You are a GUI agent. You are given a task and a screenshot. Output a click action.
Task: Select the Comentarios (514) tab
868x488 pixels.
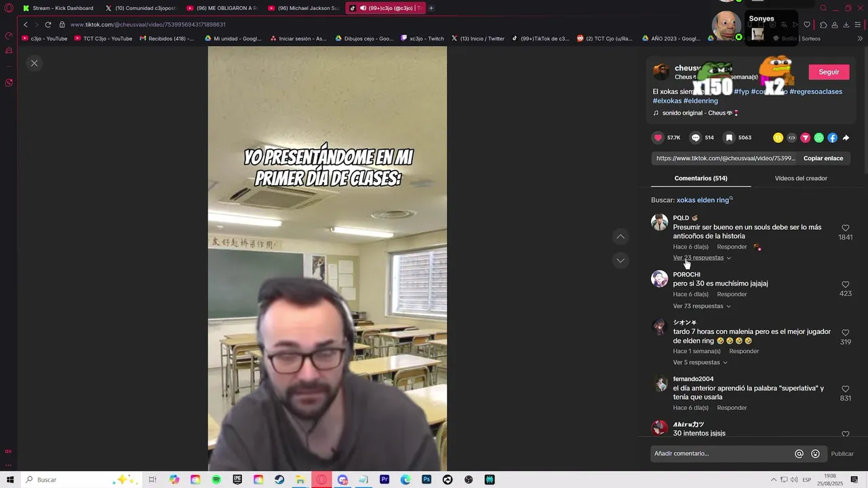[x=701, y=178]
